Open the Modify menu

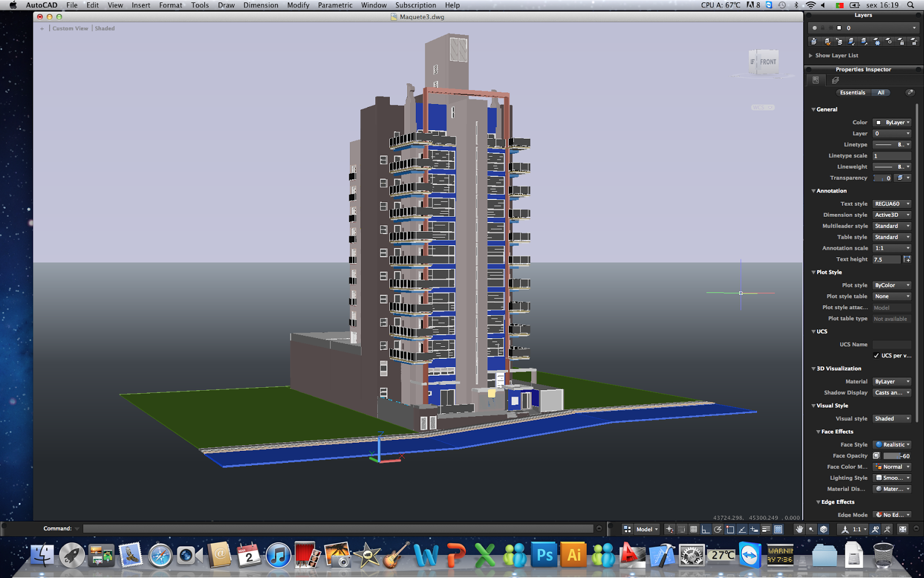(x=298, y=5)
